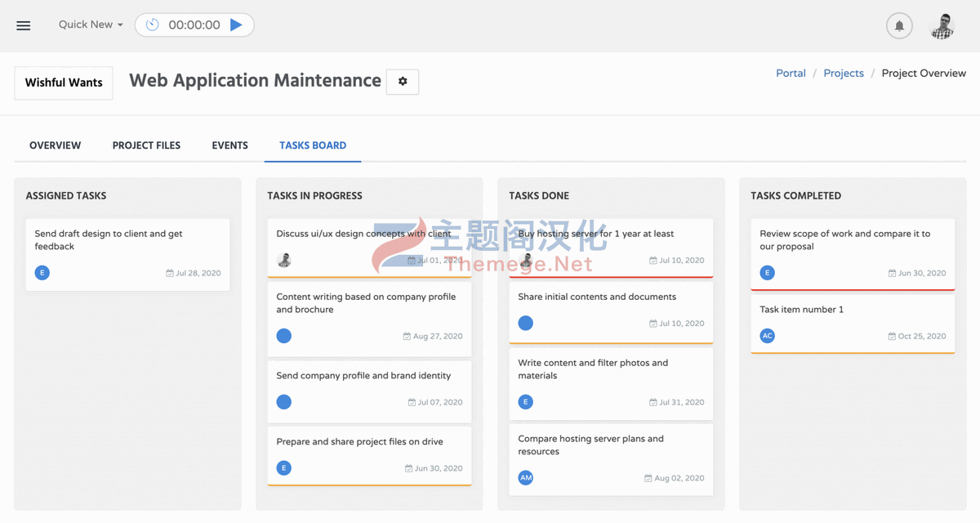Open 'Compare hosting server plans' task
The image size is (980, 523).
tap(591, 445)
